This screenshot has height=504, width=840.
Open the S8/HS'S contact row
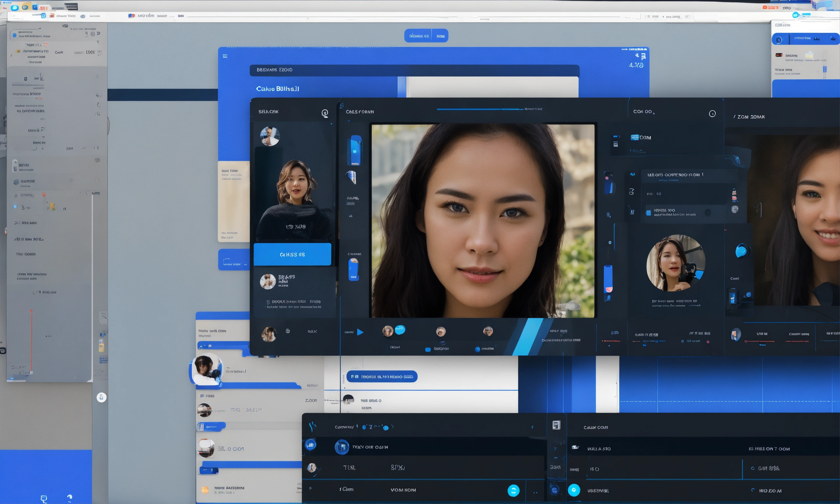[x=295, y=282]
